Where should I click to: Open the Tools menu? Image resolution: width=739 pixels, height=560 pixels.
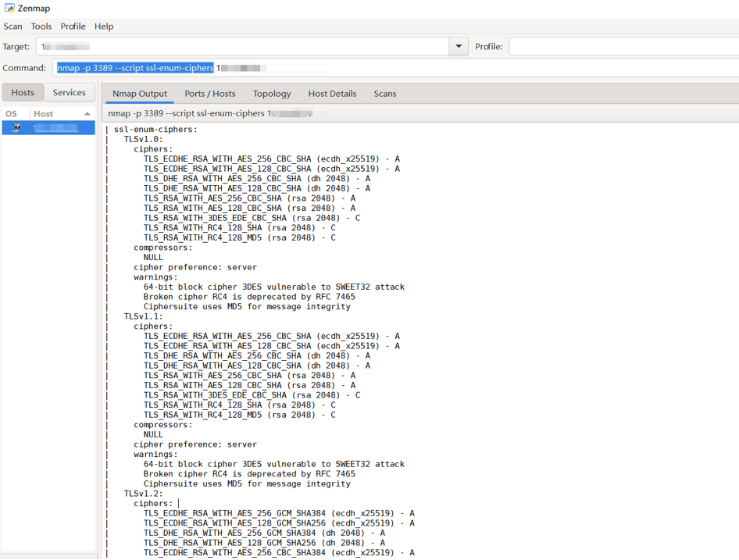click(41, 27)
